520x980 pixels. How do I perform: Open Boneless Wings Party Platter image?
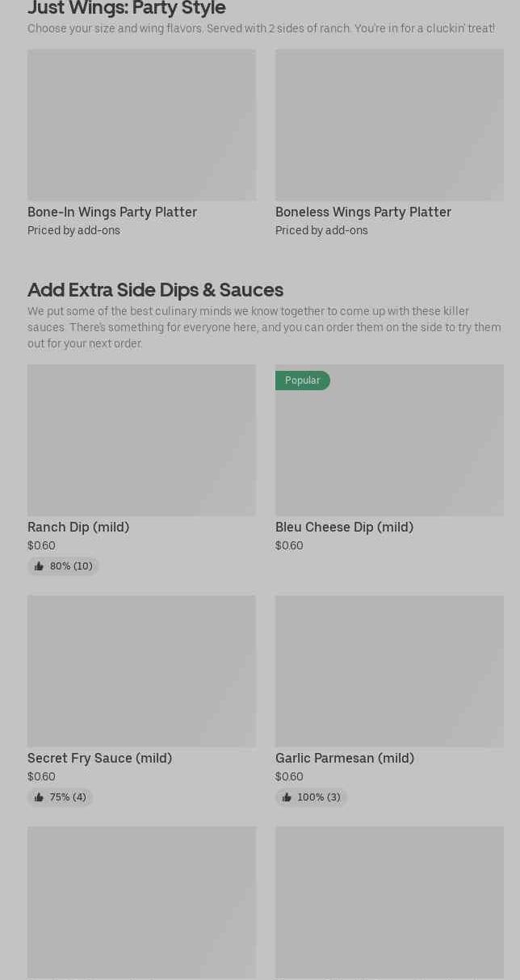389,124
